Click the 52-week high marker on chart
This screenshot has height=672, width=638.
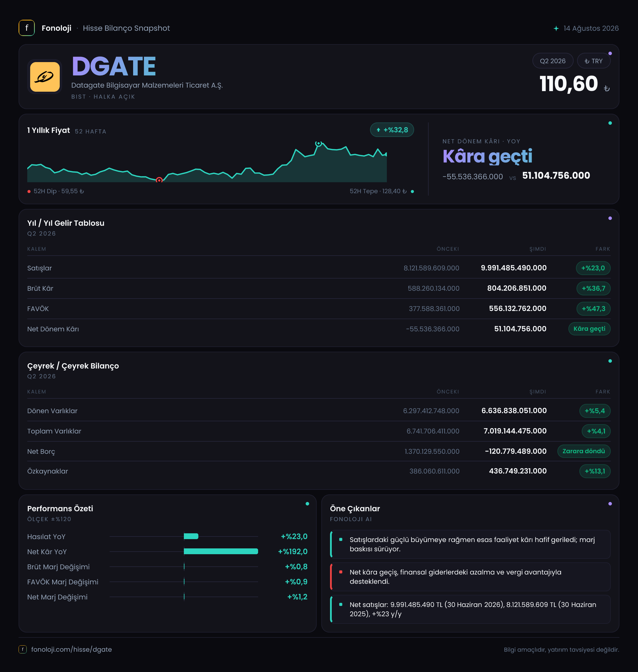click(x=318, y=144)
